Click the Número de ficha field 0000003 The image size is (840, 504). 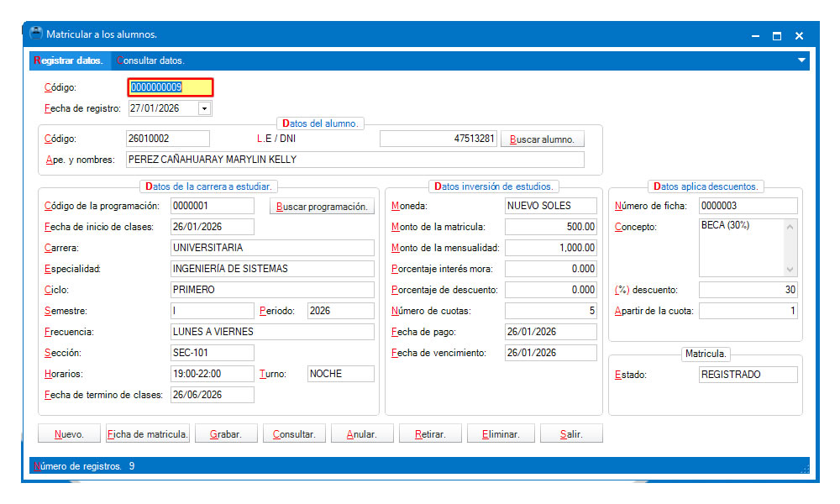pyautogui.click(x=748, y=206)
